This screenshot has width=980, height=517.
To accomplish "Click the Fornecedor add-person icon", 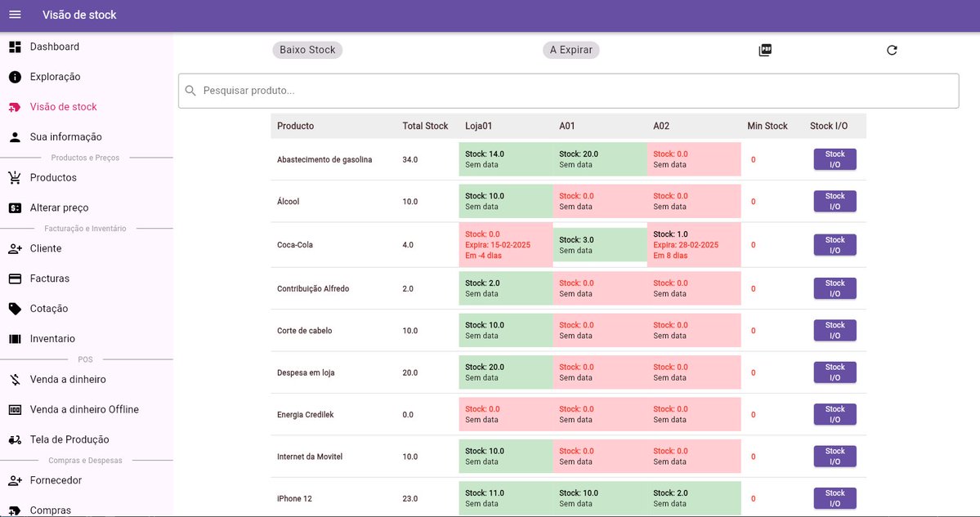I will pyautogui.click(x=15, y=480).
